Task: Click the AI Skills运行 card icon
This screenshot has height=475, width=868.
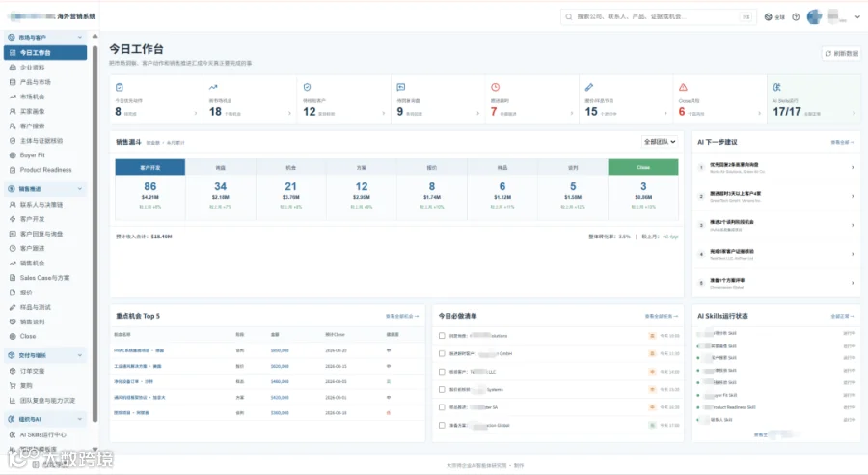Action: pos(776,87)
